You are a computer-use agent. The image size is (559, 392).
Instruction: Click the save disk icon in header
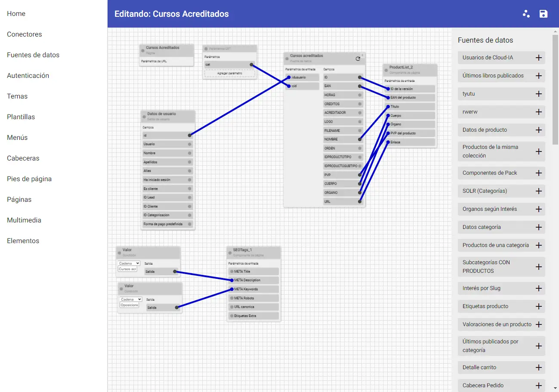[544, 14]
